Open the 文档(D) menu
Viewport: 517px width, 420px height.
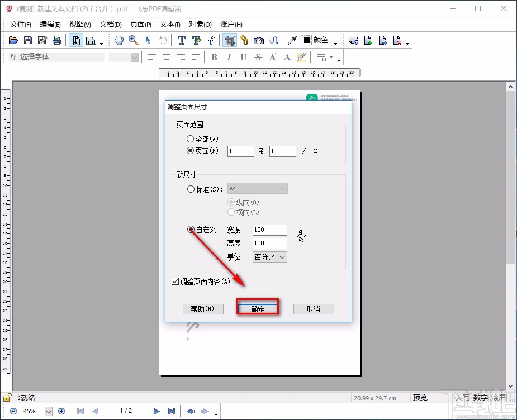pos(110,24)
